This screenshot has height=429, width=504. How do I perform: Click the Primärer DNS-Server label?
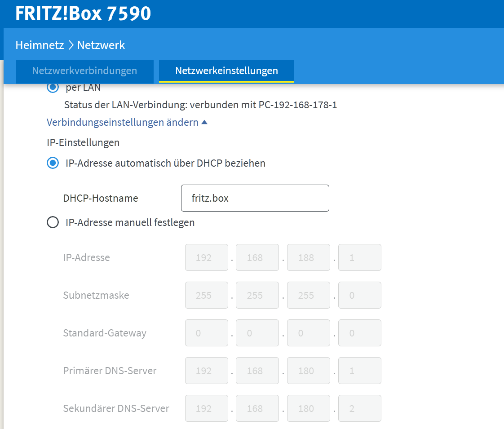(110, 371)
